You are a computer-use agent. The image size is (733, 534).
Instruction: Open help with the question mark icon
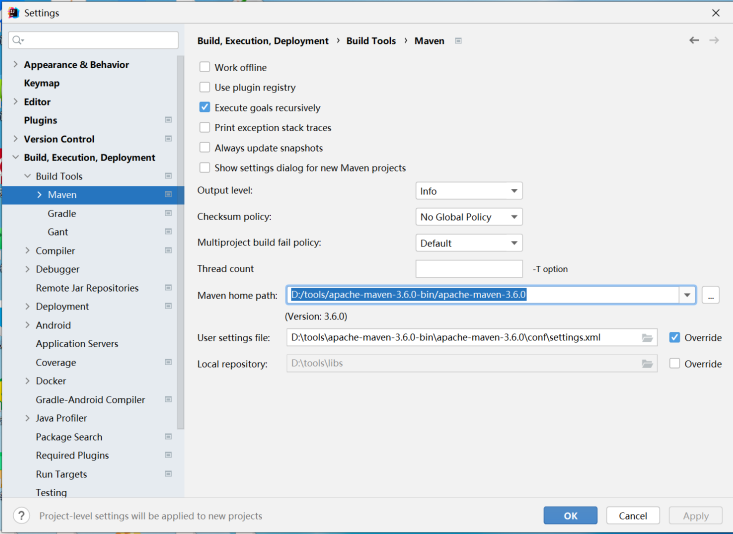(21, 516)
